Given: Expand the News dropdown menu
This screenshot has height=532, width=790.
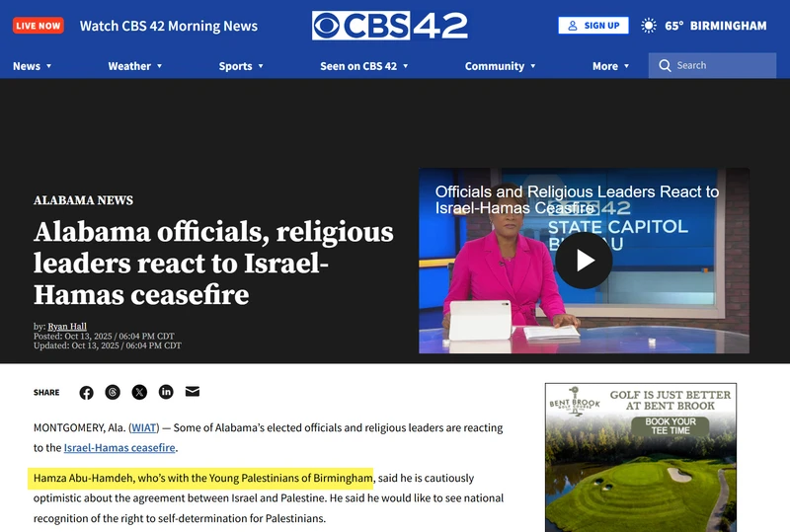Looking at the screenshot, I should (x=33, y=66).
